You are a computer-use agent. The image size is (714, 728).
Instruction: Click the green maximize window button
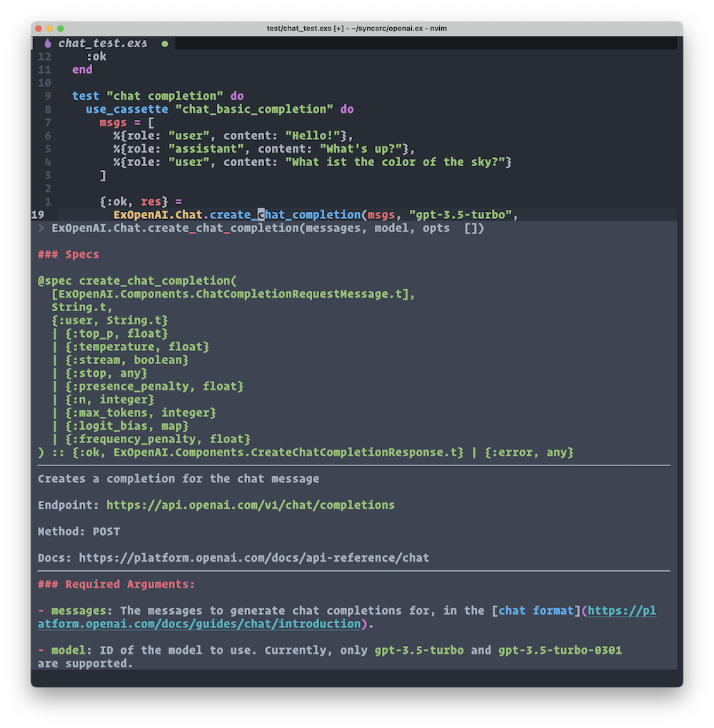tap(61, 29)
